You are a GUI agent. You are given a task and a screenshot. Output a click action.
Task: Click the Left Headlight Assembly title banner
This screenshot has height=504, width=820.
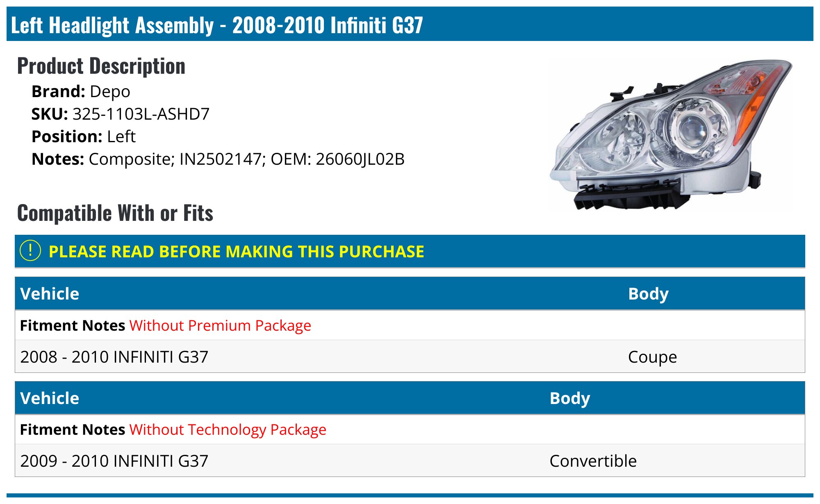[410, 24]
